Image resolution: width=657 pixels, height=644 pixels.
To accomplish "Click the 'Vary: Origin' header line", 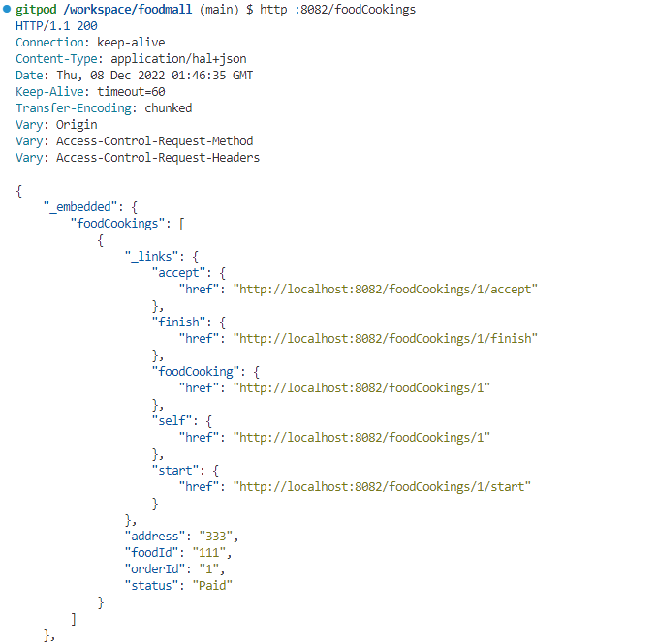I will 56,125.
